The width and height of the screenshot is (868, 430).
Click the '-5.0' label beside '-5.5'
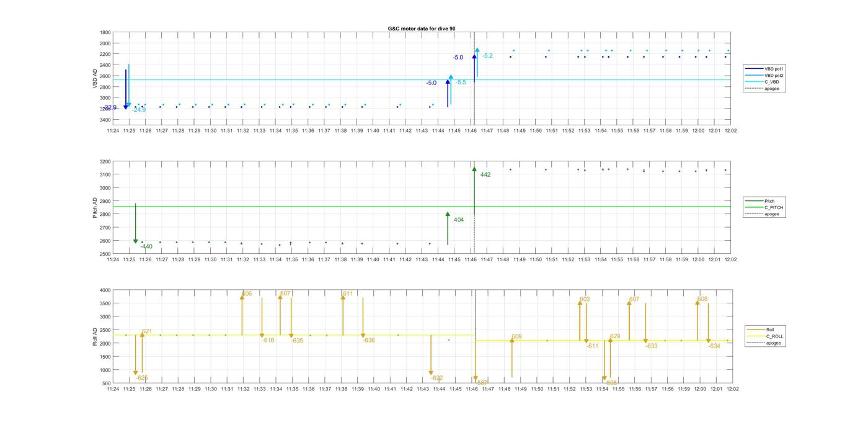[x=431, y=83]
